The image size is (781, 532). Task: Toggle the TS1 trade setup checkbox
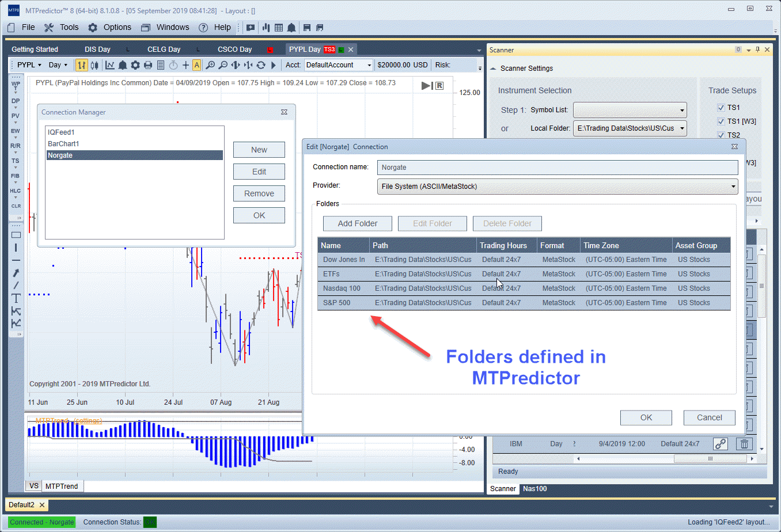coord(721,108)
